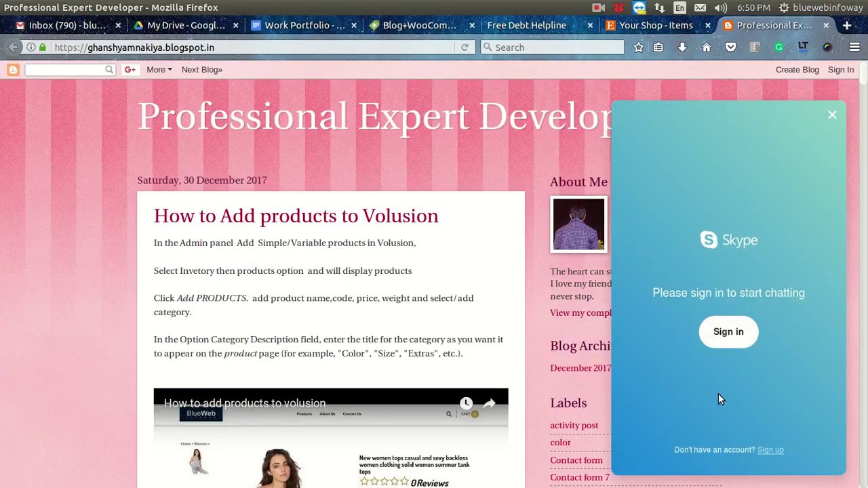
Task: Click the green secure padlock icon
Action: (x=43, y=47)
